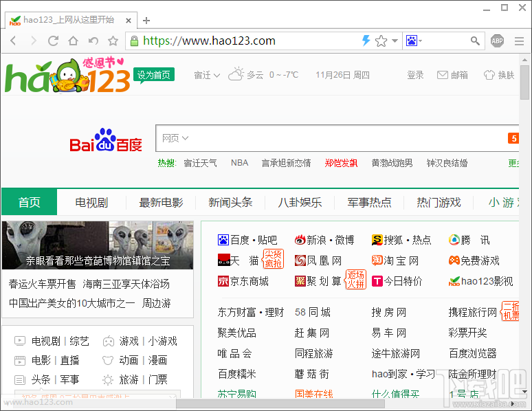Viewport: 532px width, 411px height.
Task: Select the 最新电影 tab
Action: point(161,202)
